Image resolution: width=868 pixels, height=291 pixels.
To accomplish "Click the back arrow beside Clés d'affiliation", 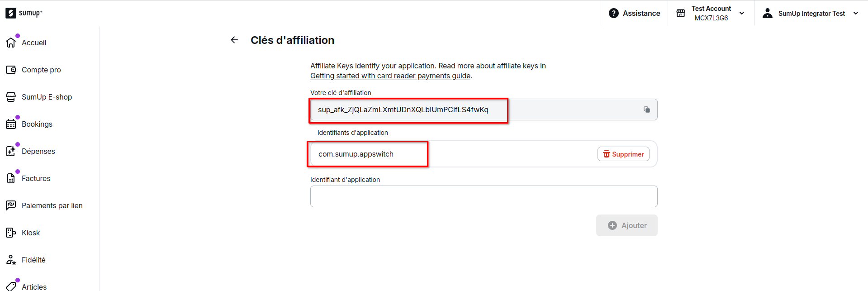I will pyautogui.click(x=234, y=40).
